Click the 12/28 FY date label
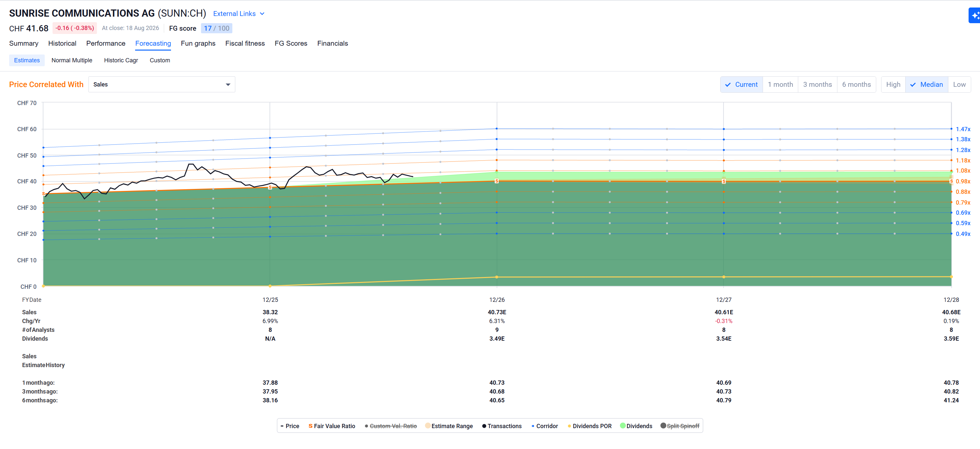 tap(951, 300)
